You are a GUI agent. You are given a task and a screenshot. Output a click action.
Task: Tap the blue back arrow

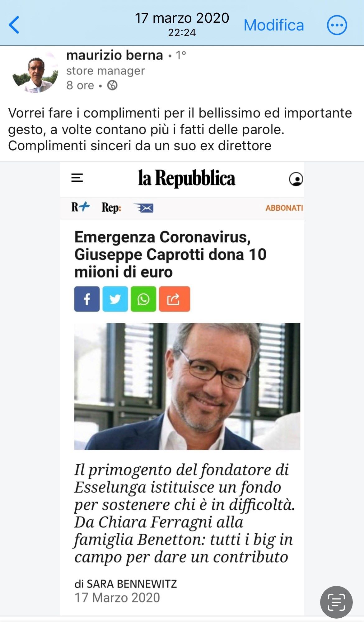coord(14,25)
